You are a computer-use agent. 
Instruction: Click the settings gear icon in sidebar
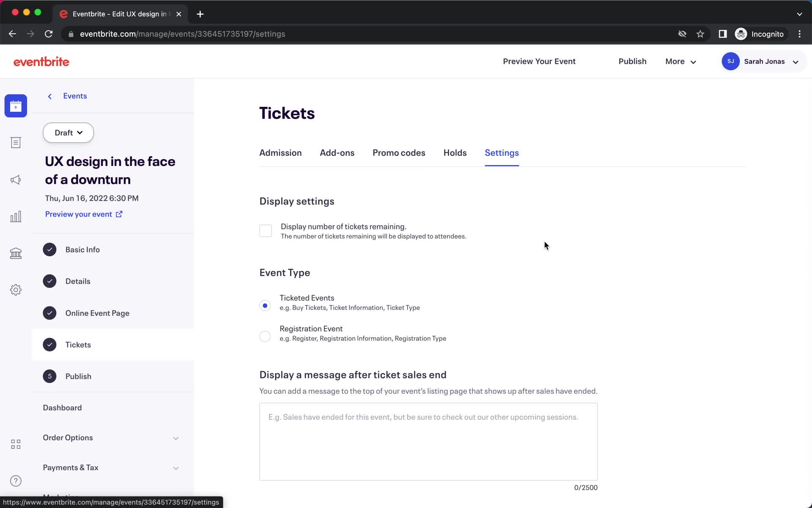(16, 290)
